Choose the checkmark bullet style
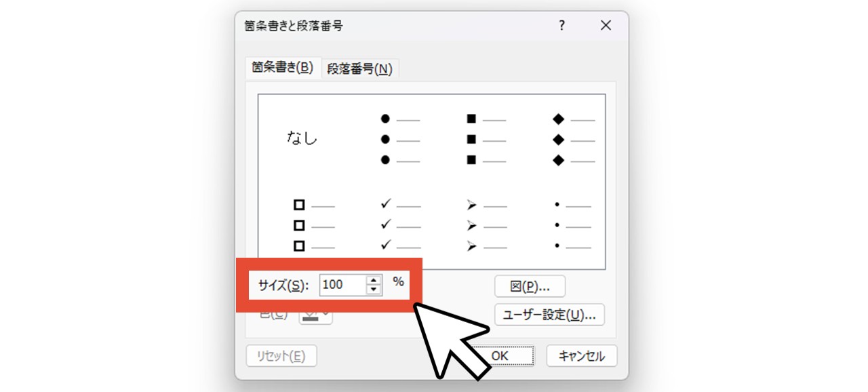868x392 pixels. tap(399, 225)
